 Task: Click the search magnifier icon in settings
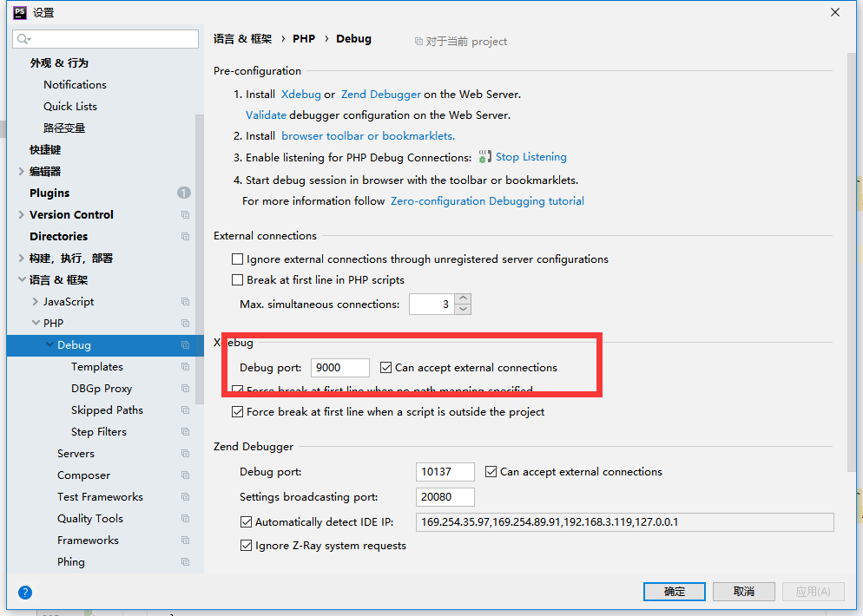tap(23, 39)
